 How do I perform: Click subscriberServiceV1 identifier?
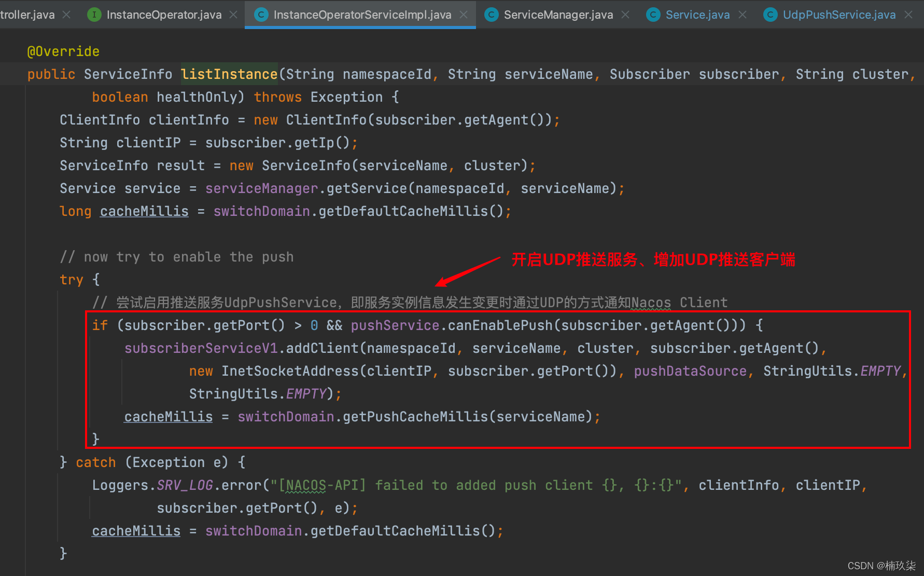201,348
